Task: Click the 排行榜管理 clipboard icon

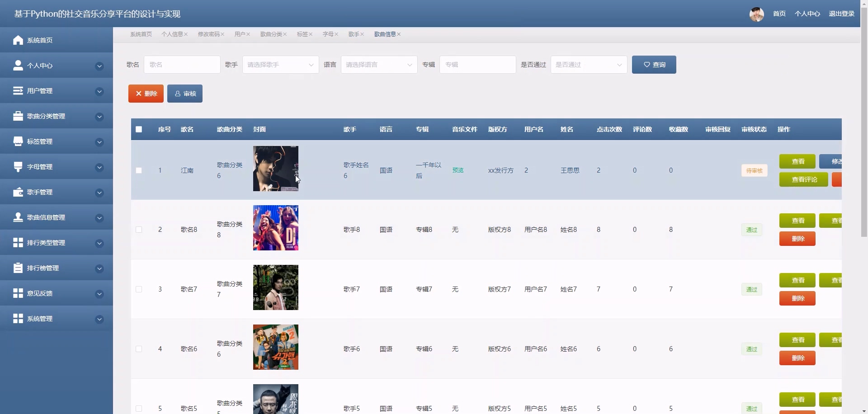Action: pyautogui.click(x=18, y=268)
